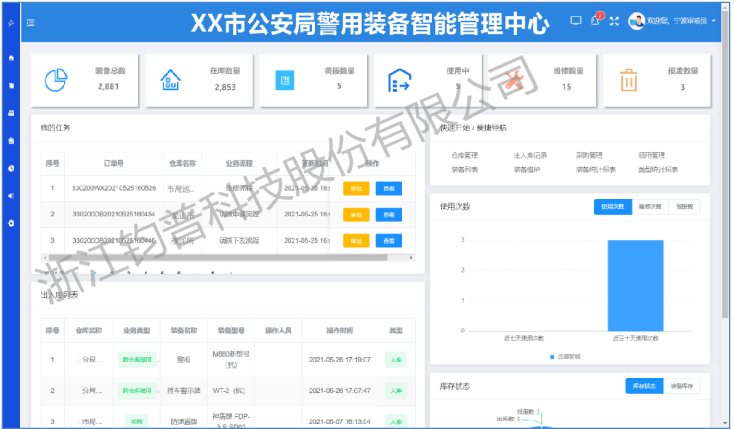Open the 装备列表 quick navigation link
Image resolution: width=734 pixels, height=429 pixels.
click(464, 170)
